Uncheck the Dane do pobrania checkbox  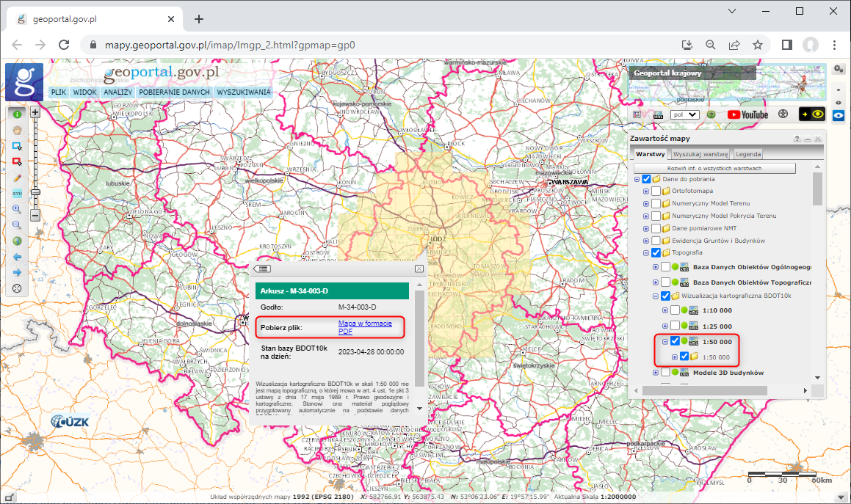click(x=646, y=179)
